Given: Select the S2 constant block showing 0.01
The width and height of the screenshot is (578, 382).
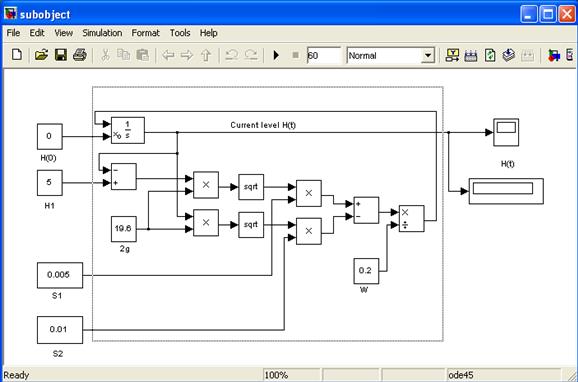Looking at the screenshot, I should tap(60, 330).
